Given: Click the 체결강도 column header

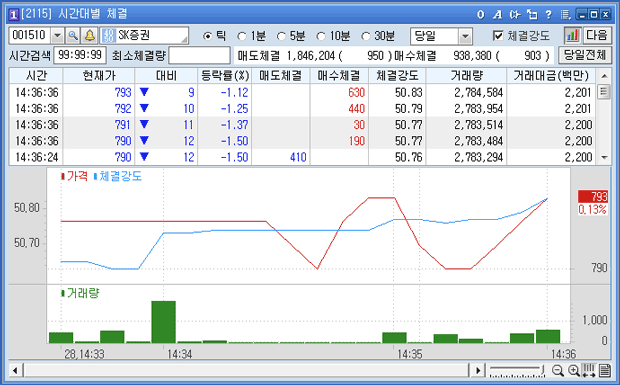Looking at the screenshot, I should [397, 75].
